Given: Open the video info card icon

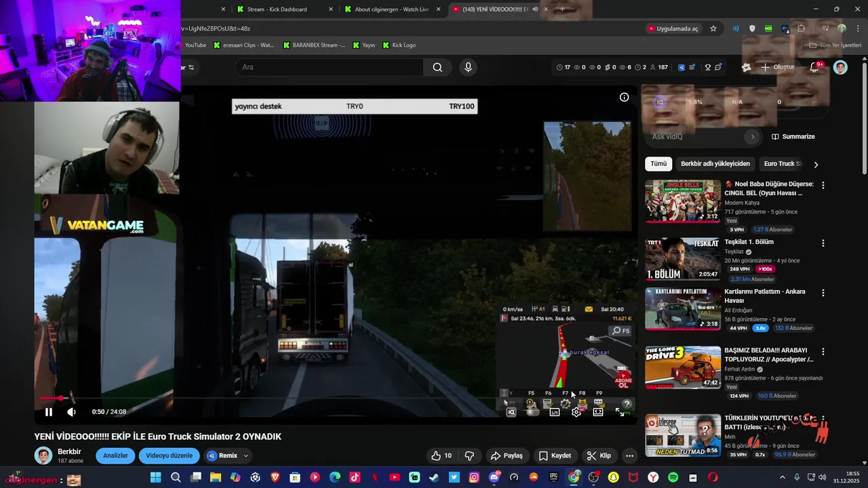Looking at the screenshot, I should pos(624,97).
